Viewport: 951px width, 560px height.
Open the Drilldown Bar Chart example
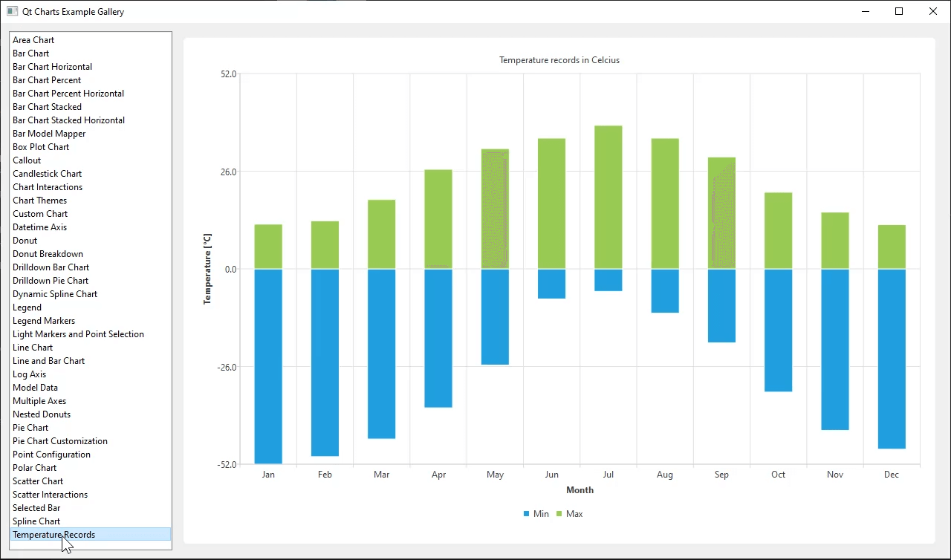51,267
